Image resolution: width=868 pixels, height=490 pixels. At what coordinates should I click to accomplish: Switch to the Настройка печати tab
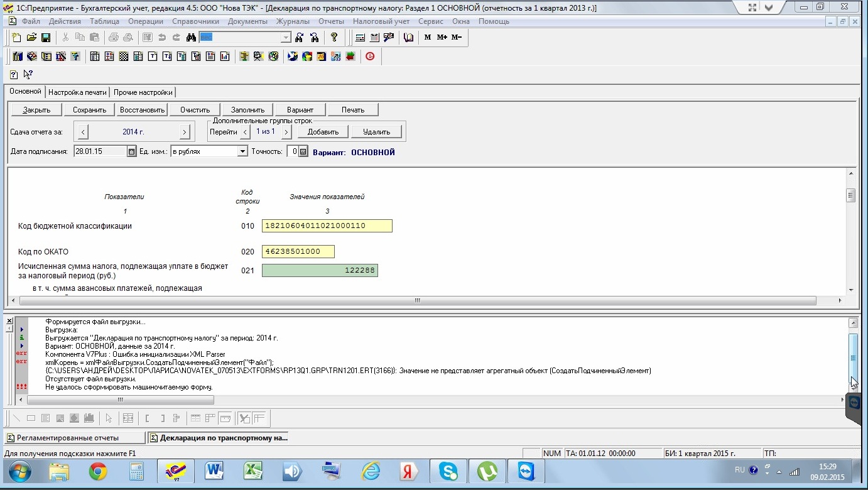(x=78, y=92)
